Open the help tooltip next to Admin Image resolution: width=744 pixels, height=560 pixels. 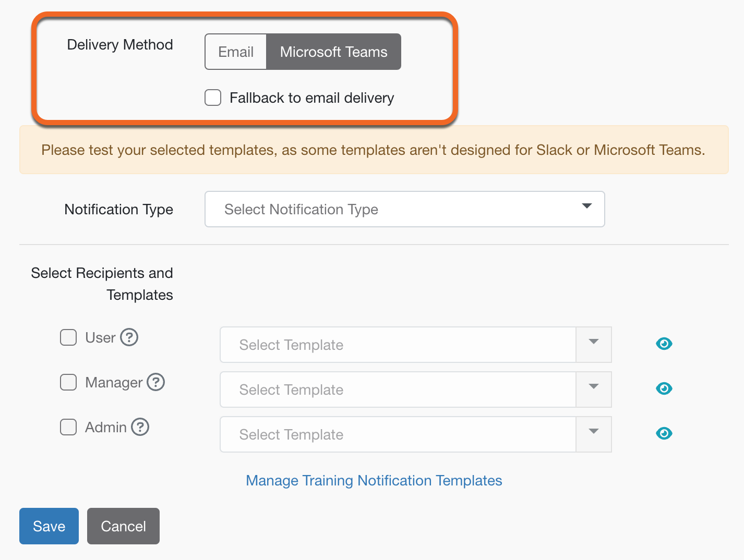click(140, 427)
